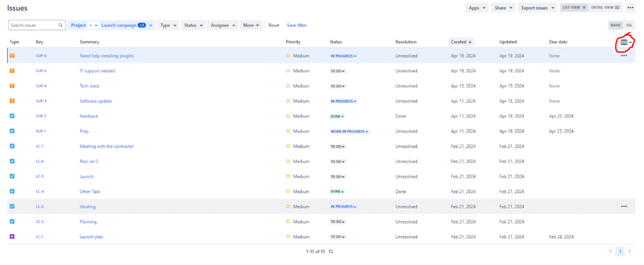
Task: Open the Export issues dropdown
Action: (537, 7)
